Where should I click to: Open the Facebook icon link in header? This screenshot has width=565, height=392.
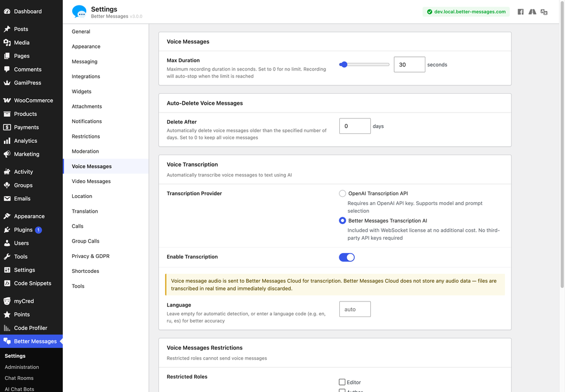click(520, 12)
